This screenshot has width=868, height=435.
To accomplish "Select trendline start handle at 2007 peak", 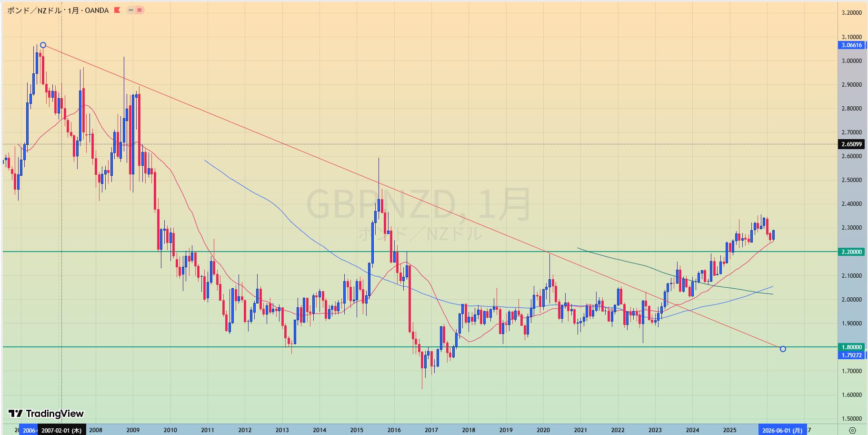I will 43,45.
